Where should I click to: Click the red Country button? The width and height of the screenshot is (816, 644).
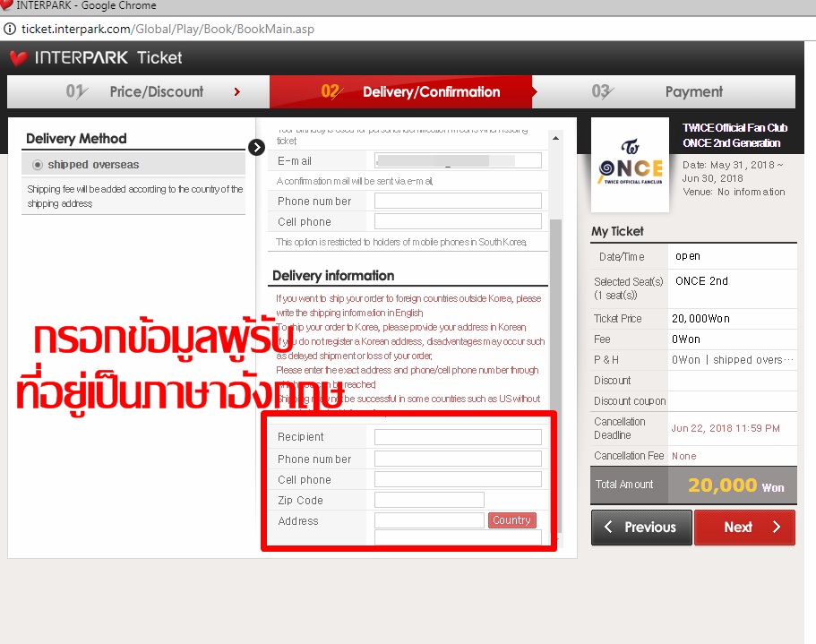coord(512,520)
